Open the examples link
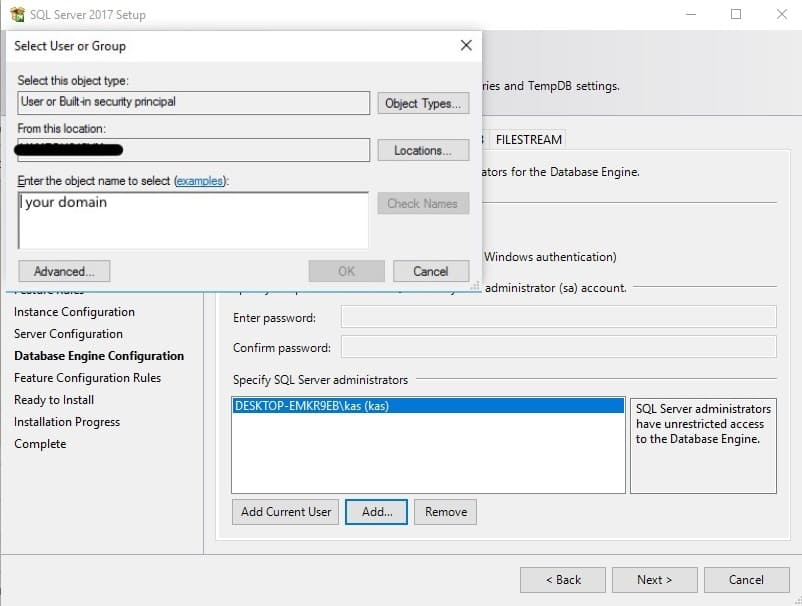The width and height of the screenshot is (802, 606). coord(200,181)
